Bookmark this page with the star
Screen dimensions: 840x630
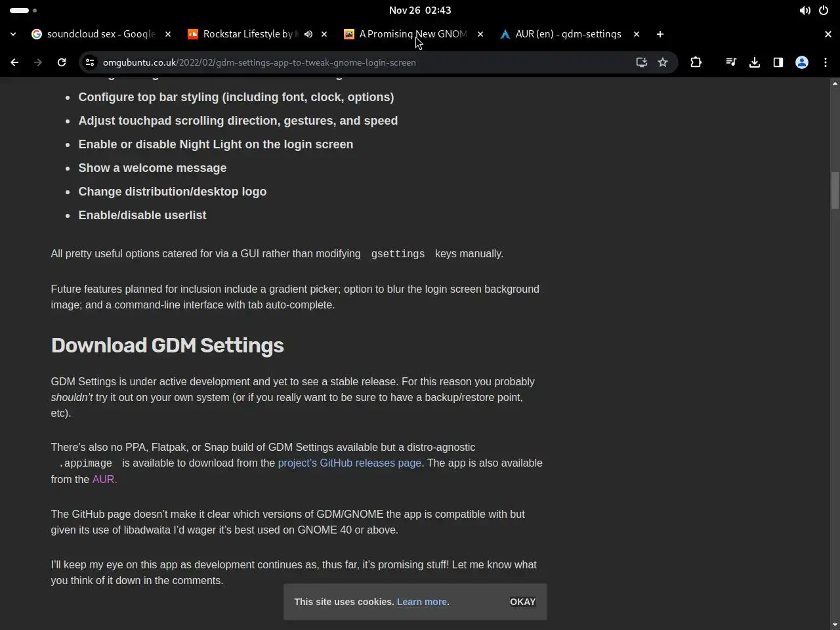663,62
